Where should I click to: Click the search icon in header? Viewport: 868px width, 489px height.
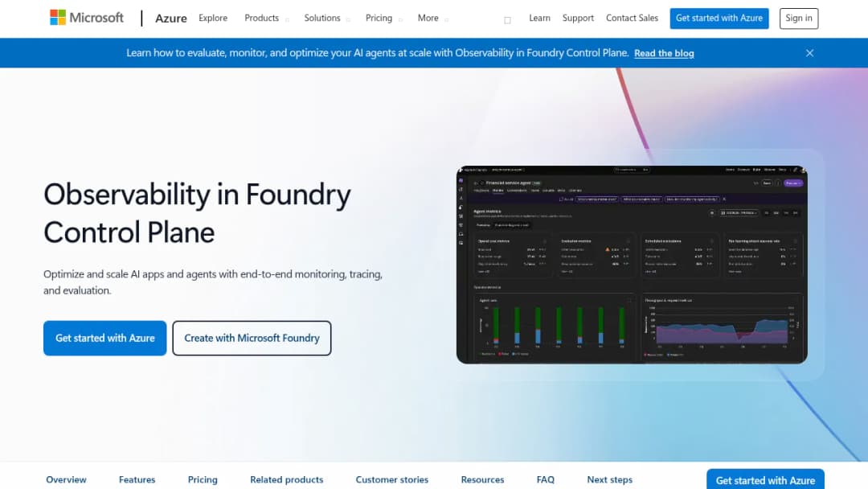(507, 20)
